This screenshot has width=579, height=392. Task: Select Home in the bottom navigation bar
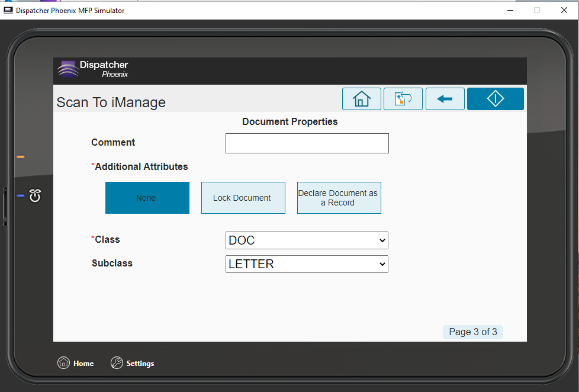(x=76, y=363)
